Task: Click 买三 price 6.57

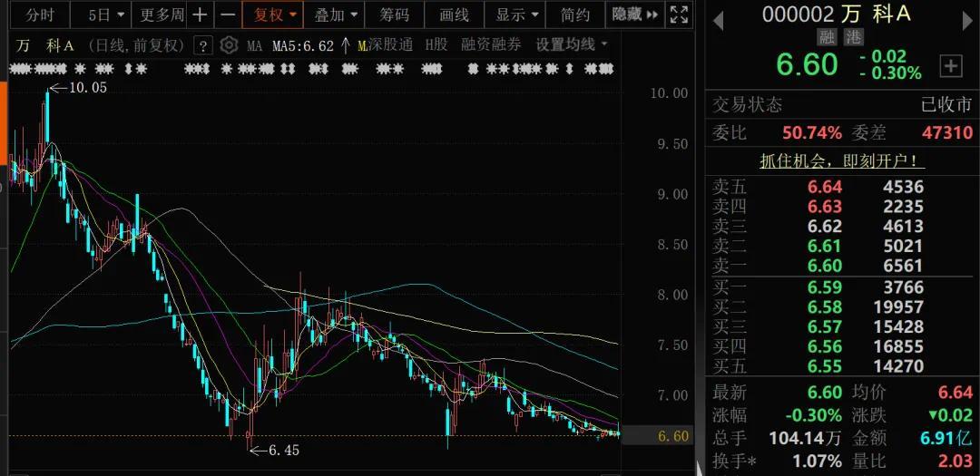Action: pos(824,326)
